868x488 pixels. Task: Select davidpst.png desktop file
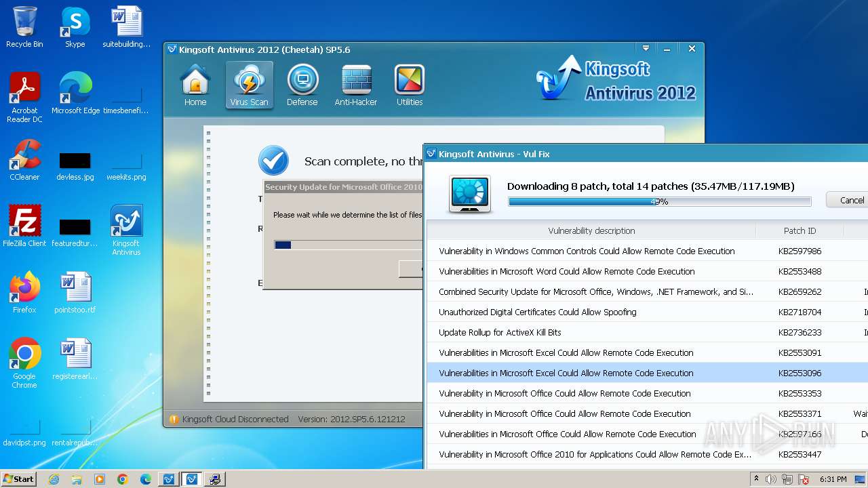(x=24, y=434)
